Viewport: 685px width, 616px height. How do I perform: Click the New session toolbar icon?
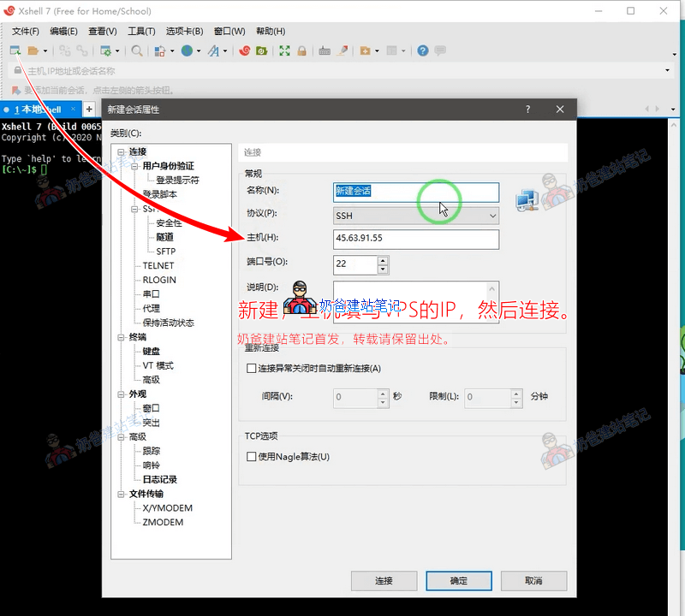pos(15,50)
